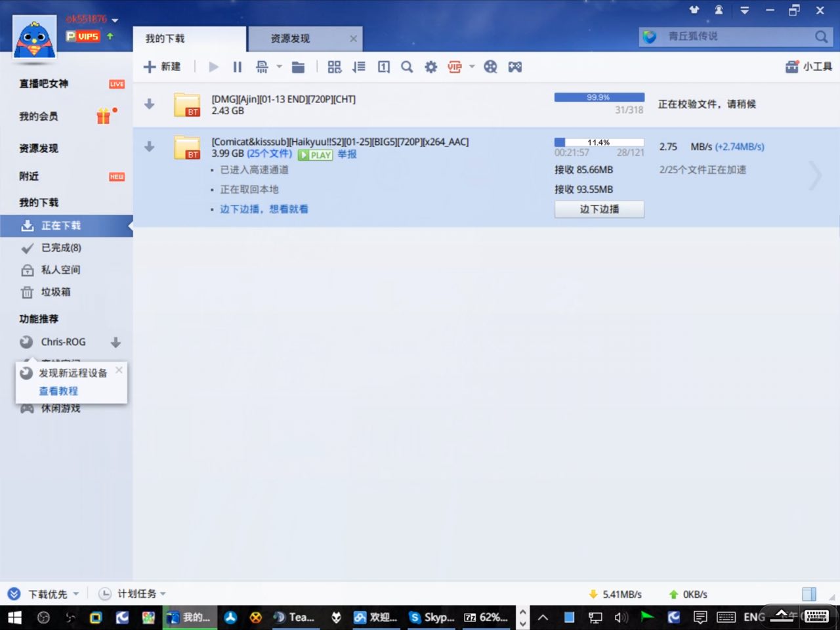Click the Haikyuu task progress bar
The image size is (840, 630).
pos(599,142)
